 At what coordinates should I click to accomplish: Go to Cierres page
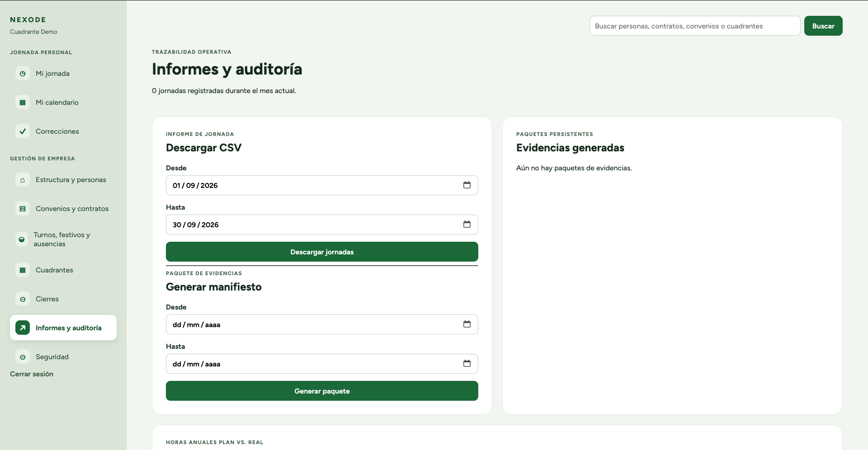point(63,299)
